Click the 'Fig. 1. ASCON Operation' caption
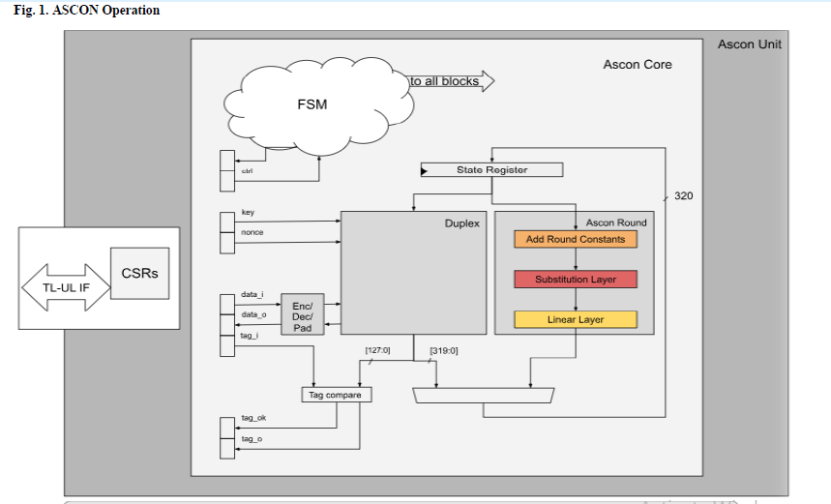831x504 pixels. (87, 11)
